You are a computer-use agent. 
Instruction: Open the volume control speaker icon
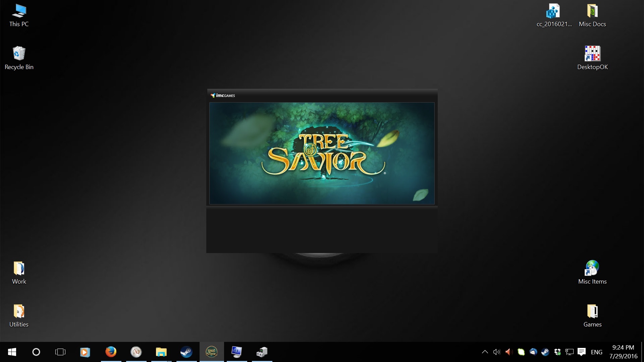click(496, 352)
